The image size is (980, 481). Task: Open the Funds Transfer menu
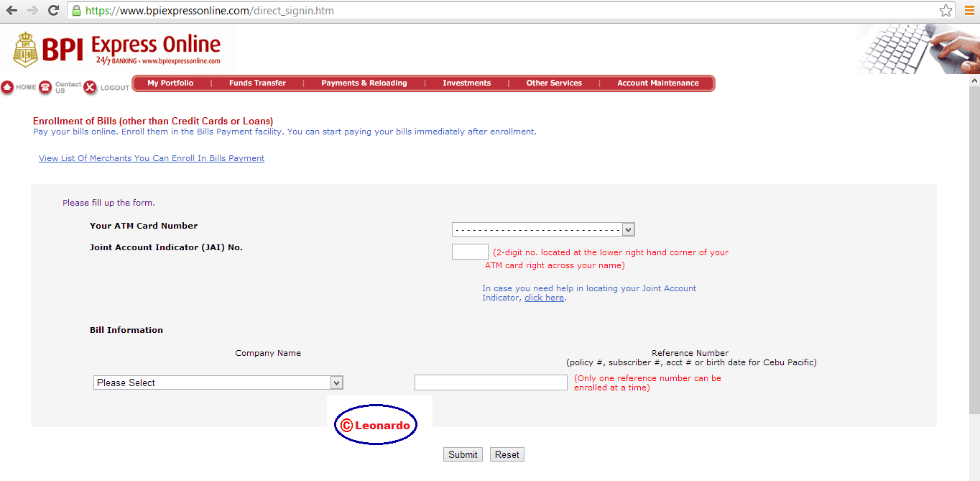click(257, 83)
